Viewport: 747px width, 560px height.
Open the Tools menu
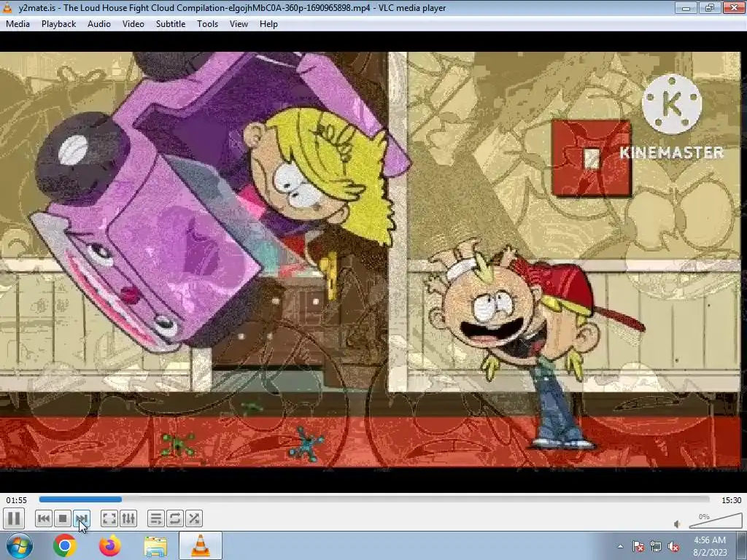(x=208, y=24)
